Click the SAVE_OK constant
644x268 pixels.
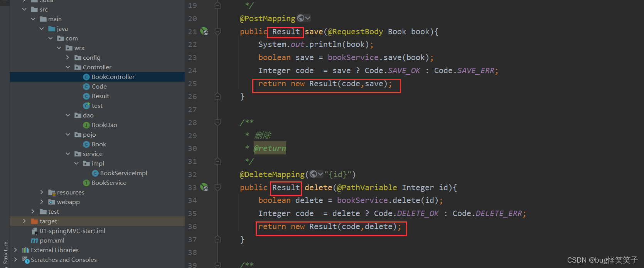coord(404,70)
